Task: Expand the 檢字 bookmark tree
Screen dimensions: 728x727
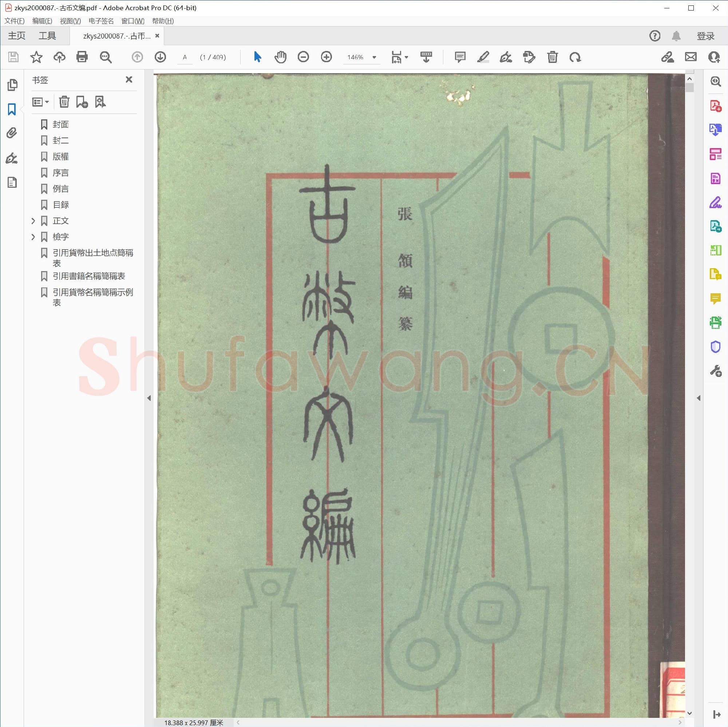Action: click(33, 237)
